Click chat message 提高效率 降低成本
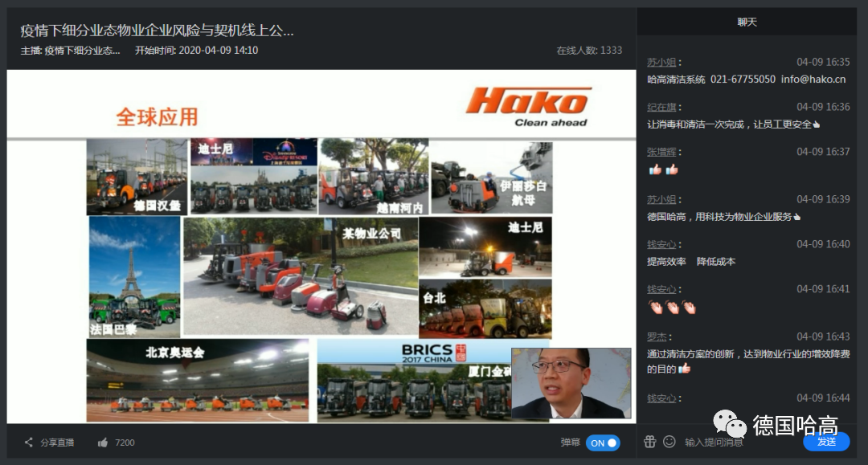Image resolution: width=868 pixels, height=465 pixels. [691, 262]
